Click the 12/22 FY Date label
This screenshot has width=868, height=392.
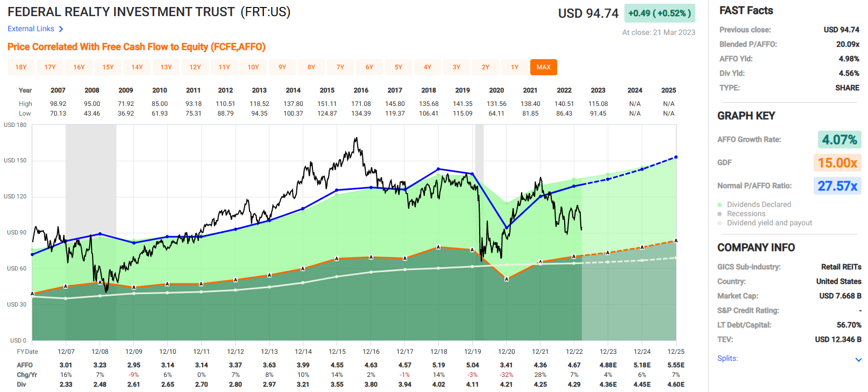click(x=574, y=352)
